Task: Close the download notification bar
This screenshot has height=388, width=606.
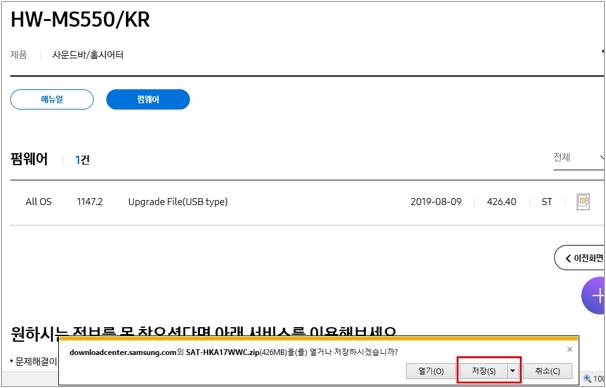Action: [570, 349]
